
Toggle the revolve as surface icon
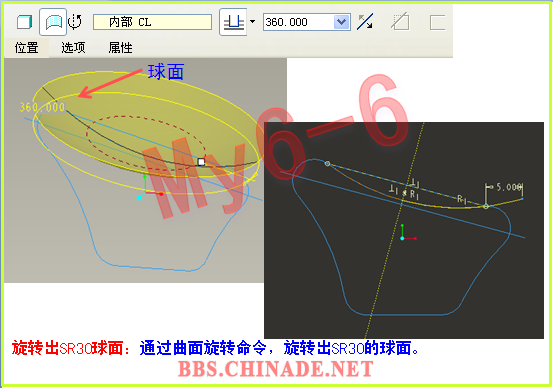53,22
